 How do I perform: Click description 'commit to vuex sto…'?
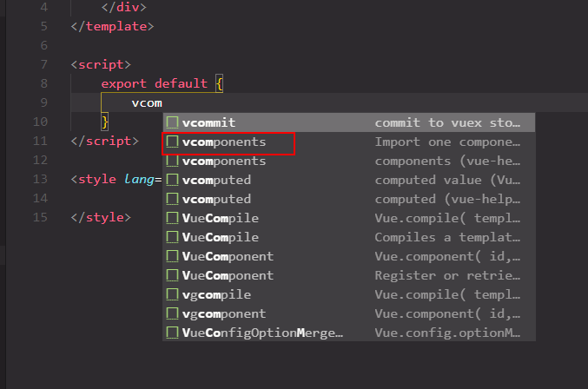[x=447, y=122]
